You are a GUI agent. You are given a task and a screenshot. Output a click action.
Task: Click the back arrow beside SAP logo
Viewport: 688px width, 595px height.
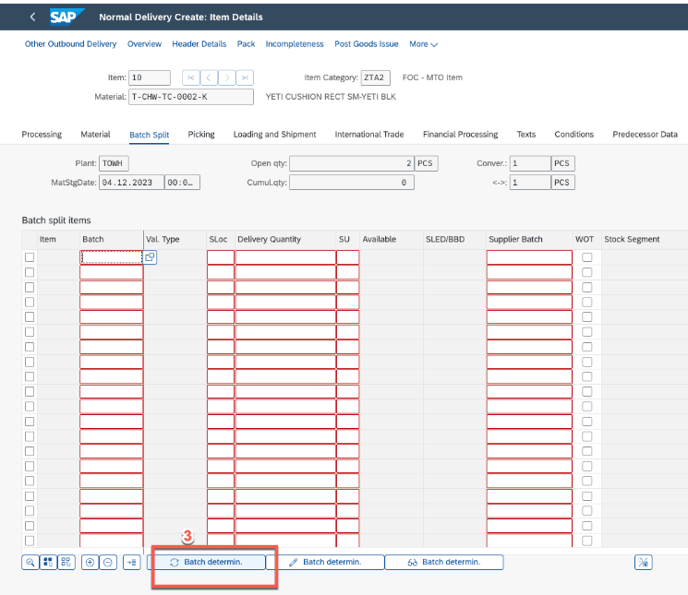(33, 17)
